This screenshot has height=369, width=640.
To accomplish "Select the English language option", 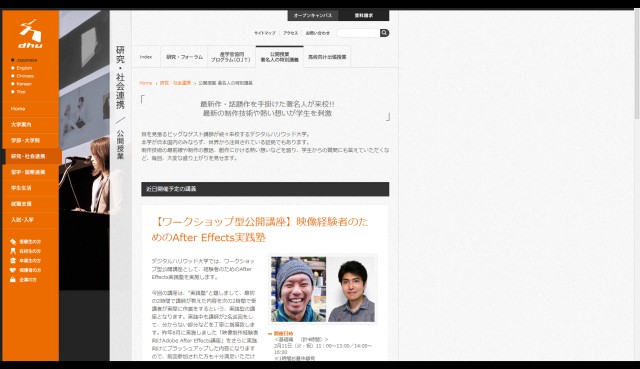I will (x=22, y=68).
